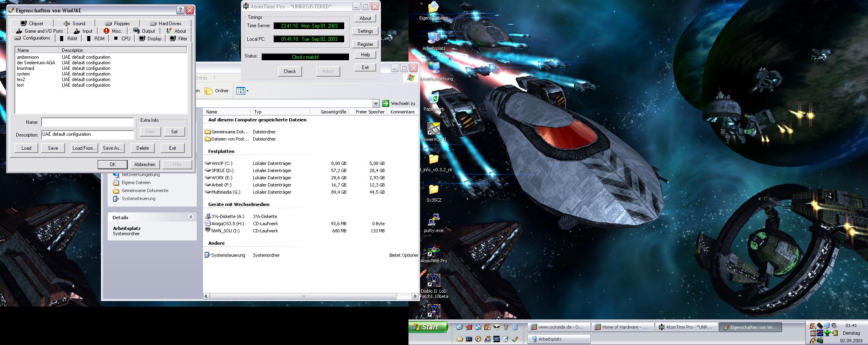
Task: Select the ambermoon configuration entry
Action: 28,57
